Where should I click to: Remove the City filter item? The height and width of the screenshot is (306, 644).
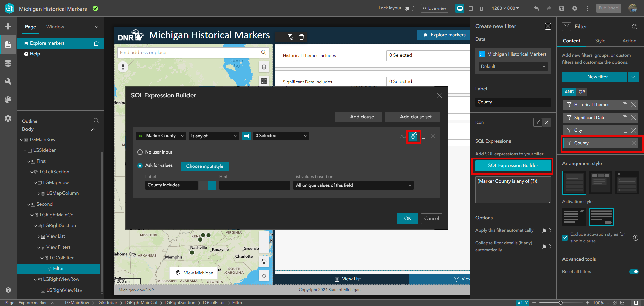click(634, 130)
